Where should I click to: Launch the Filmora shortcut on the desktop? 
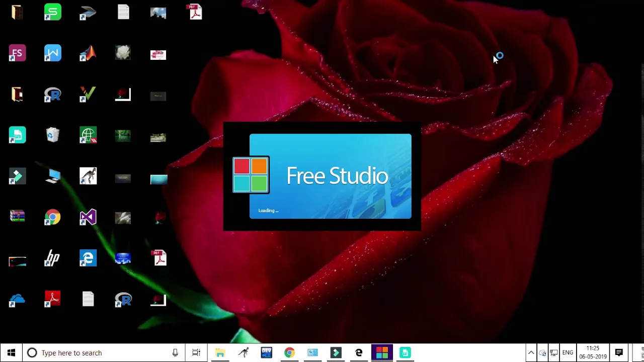18,176
